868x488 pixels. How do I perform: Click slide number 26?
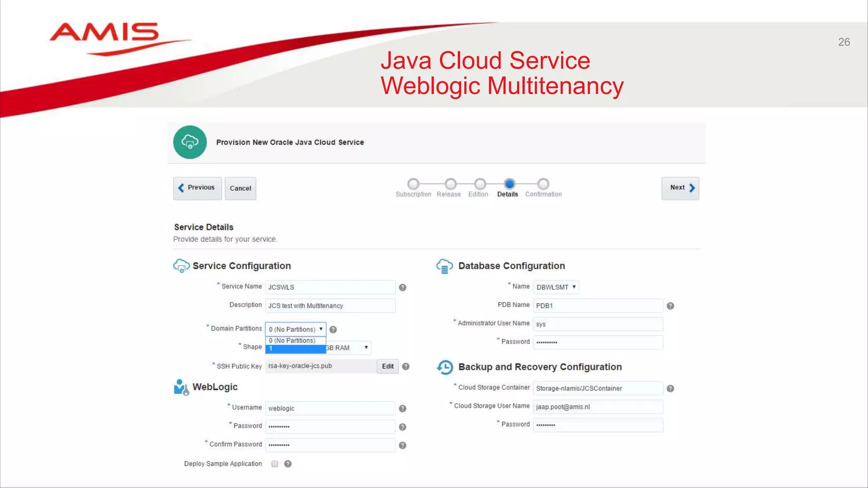click(x=844, y=42)
